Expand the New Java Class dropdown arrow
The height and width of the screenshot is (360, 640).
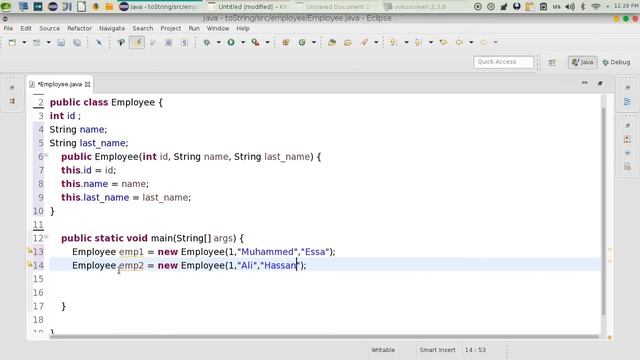click(313, 42)
